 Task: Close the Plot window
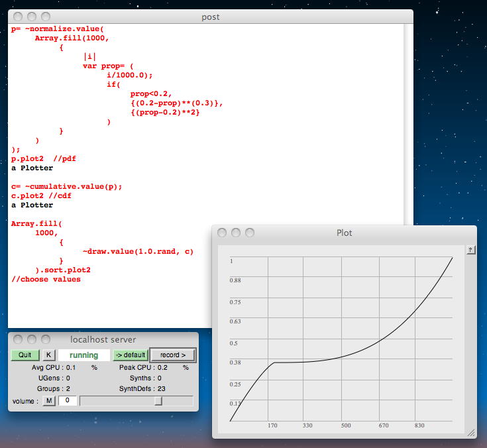tap(222, 233)
